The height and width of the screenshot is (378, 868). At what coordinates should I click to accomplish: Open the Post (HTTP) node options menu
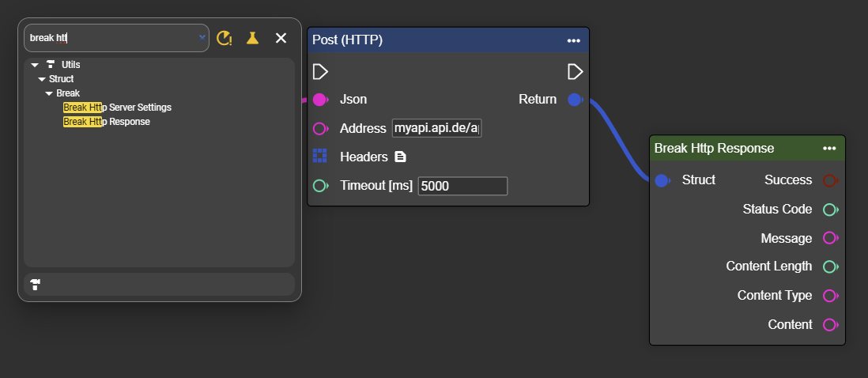[574, 40]
